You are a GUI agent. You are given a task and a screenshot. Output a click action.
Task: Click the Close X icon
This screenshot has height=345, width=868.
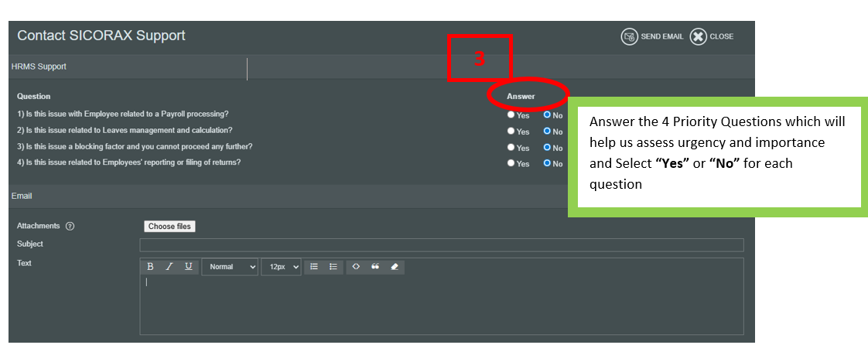tap(698, 36)
